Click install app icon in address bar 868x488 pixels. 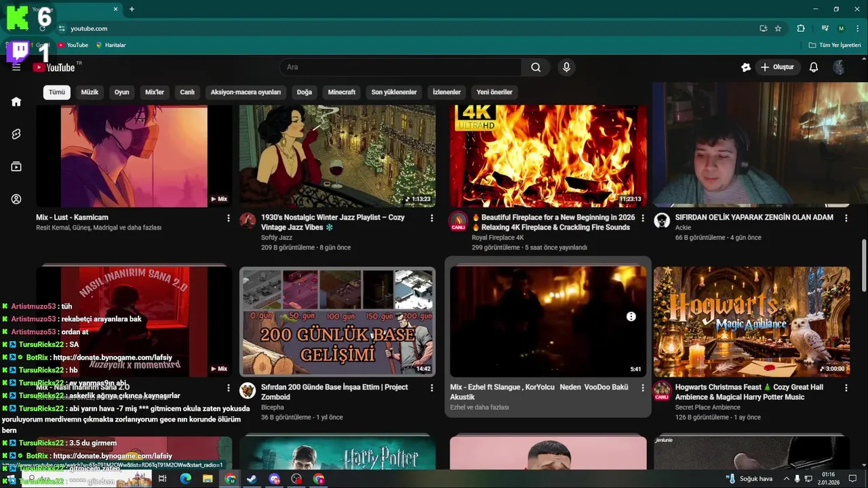pos(763,28)
